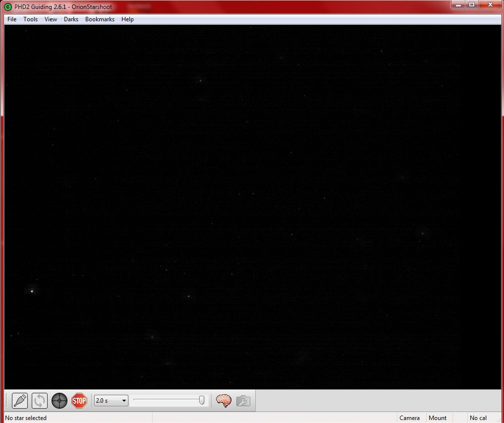This screenshot has width=504, height=423.
Task: Adjust the screen gamma slider handle
Action: [202, 400]
